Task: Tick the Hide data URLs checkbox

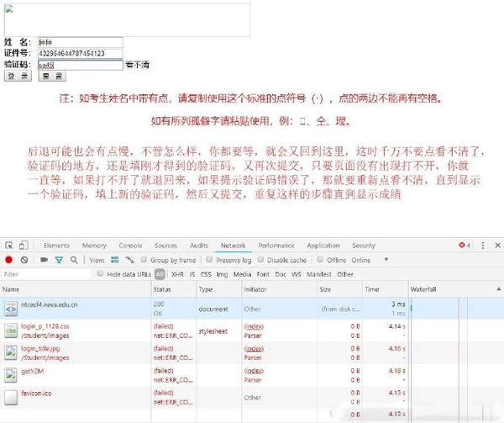Action: click(x=101, y=274)
